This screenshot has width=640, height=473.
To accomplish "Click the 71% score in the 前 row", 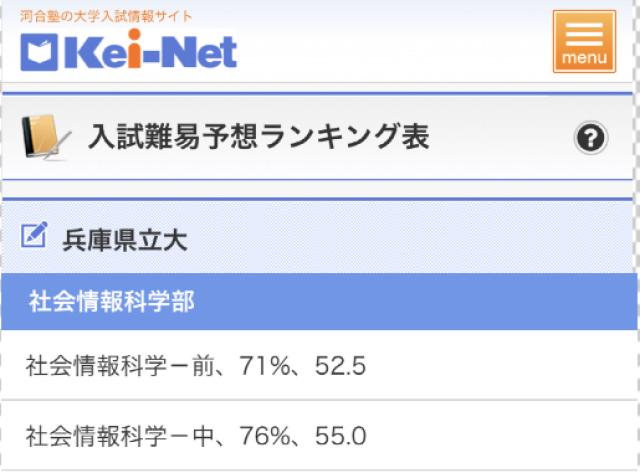I will (263, 367).
